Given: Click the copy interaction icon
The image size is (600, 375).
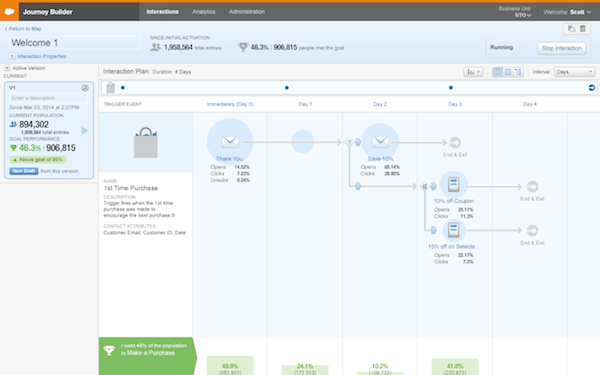Looking at the screenshot, I should point(571,29).
